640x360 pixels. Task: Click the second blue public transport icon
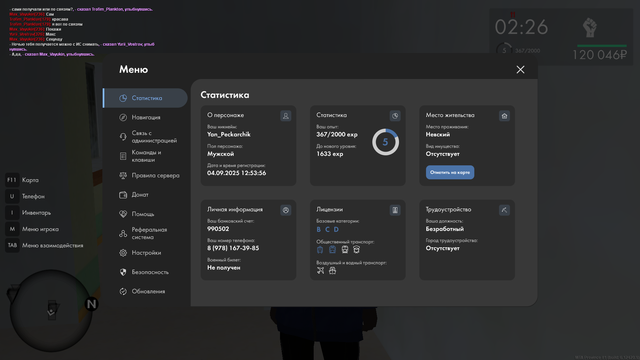click(x=332, y=249)
